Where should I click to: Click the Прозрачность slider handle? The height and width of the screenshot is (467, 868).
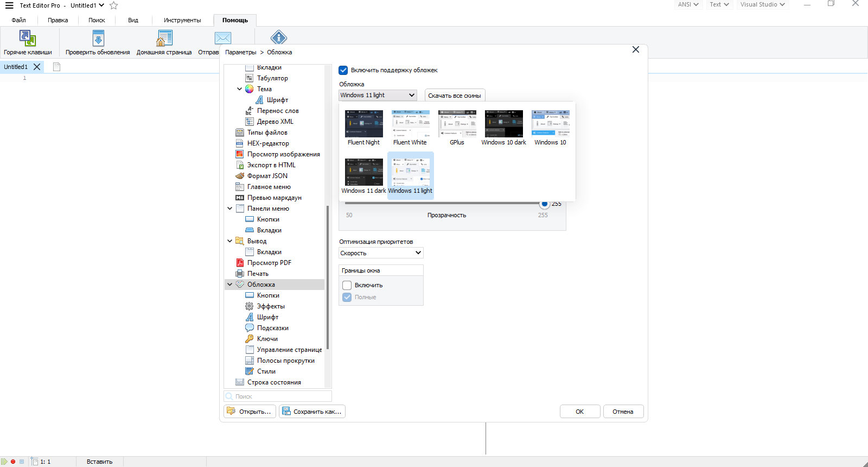(545, 204)
